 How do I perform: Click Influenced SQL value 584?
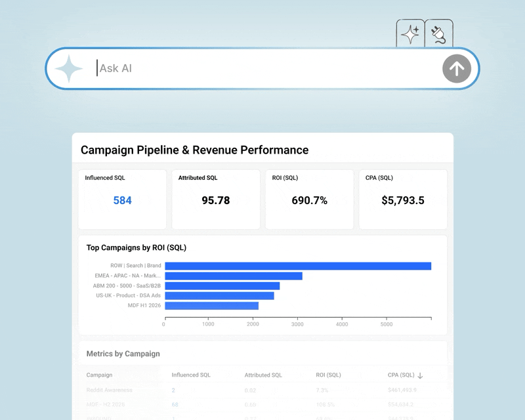point(122,200)
